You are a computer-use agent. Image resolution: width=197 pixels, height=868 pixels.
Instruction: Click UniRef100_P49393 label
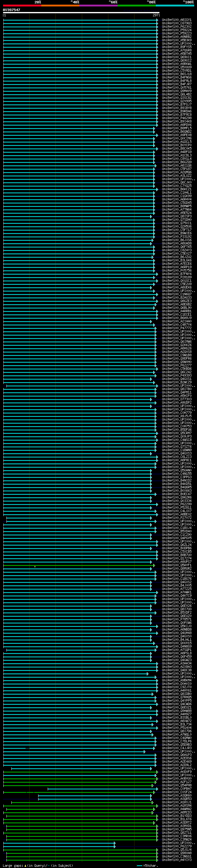point(176,375)
